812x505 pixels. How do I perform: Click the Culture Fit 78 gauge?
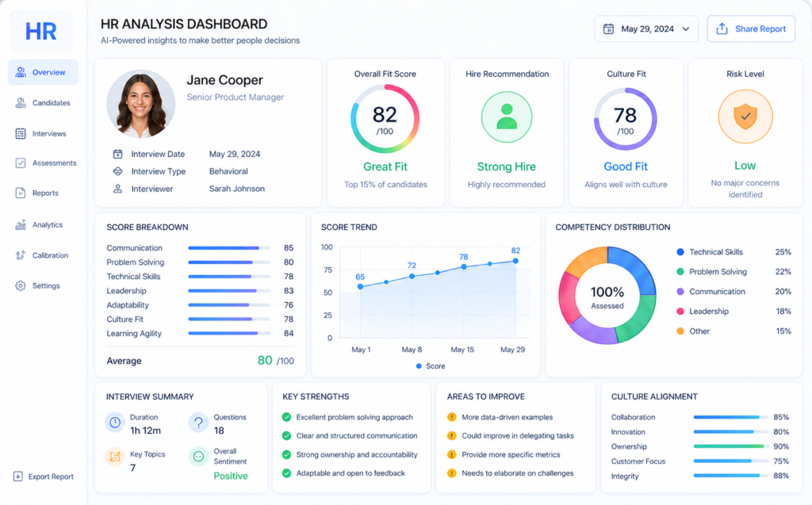pyautogui.click(x=625, y=119)
